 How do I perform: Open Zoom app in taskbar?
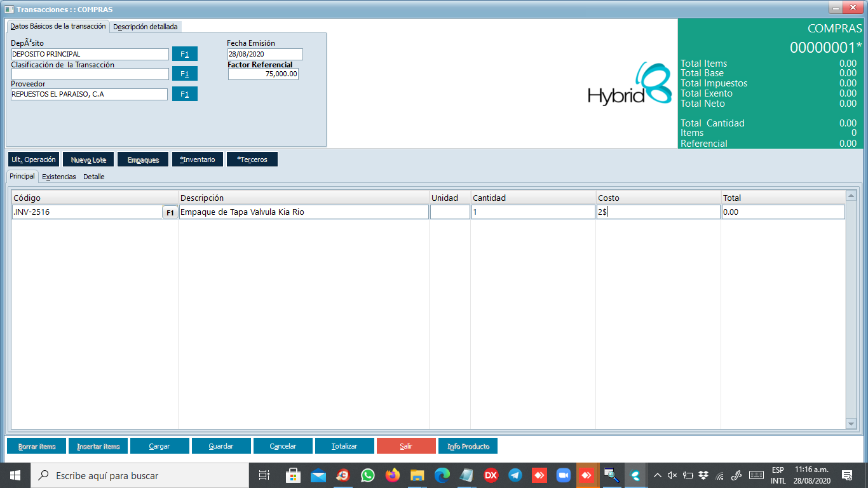[x=563, y=475]
